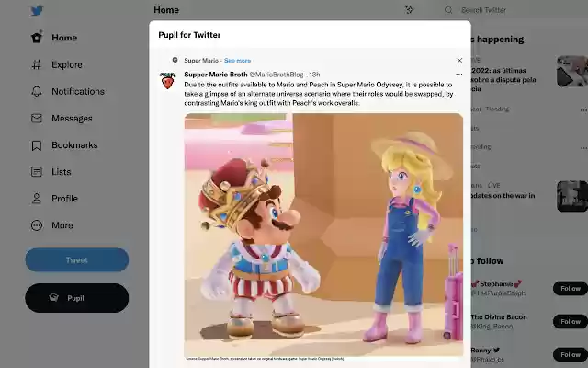Open the tweet's three-dot options menu
This screenshot has width=588, height=368.
coord(459,75)
